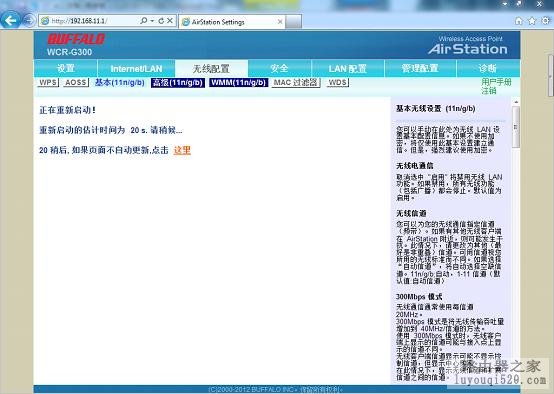The width and height of the screenshot is (554, 394).
Task: Open a new blank browser tab
Action: (293, 22)
